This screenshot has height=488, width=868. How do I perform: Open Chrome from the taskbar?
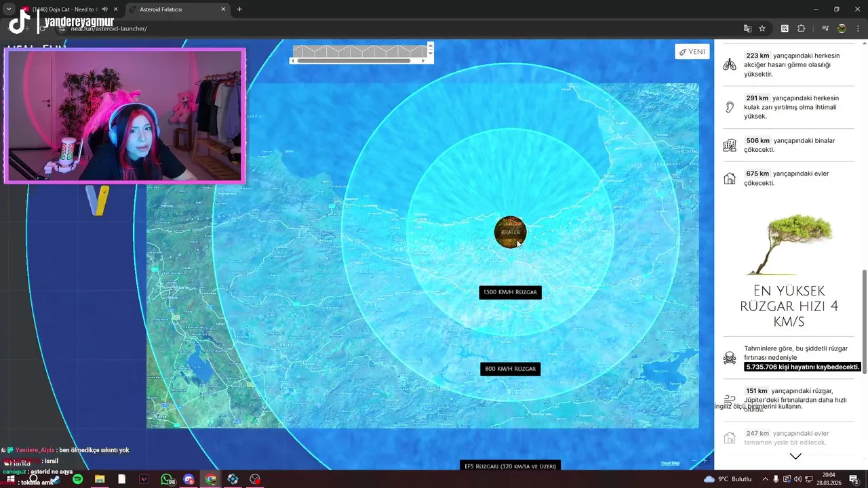coord(211,479)
